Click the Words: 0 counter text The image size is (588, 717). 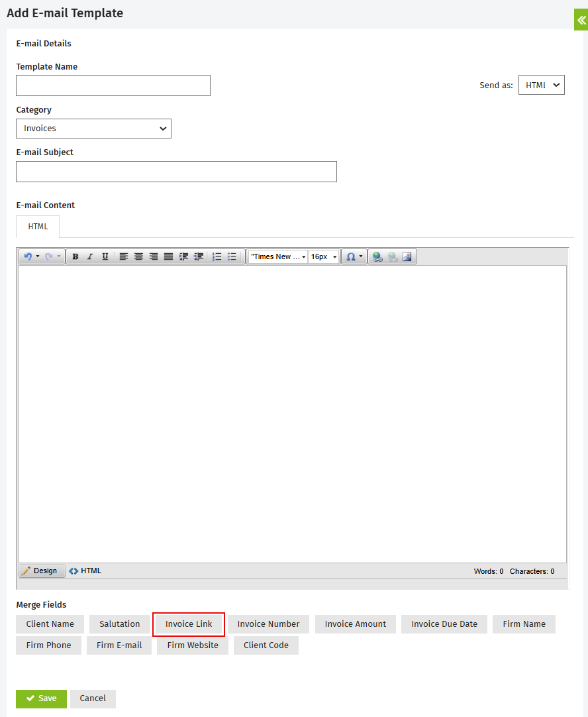pyautogui.click(x=489, y=571)
